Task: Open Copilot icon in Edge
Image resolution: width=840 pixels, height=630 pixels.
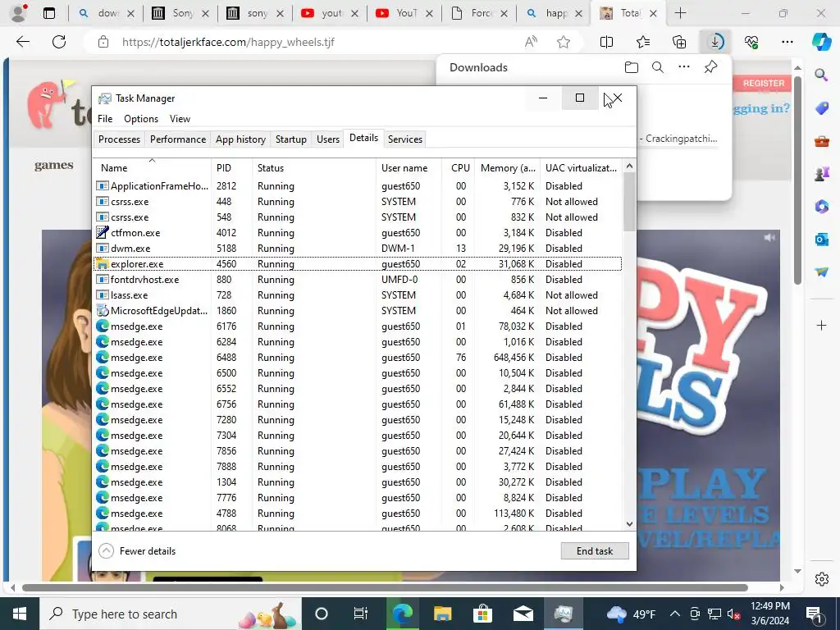Action: click(821, 42)
